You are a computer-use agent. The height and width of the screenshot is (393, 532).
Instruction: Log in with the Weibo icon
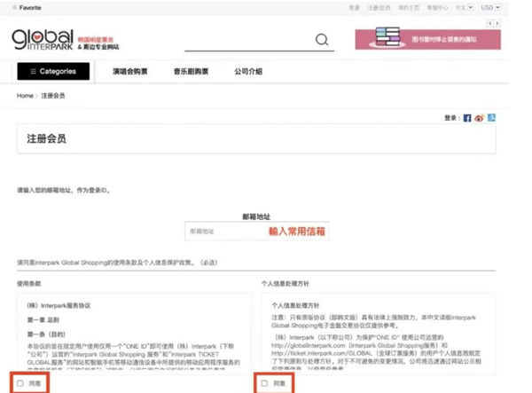click(x=480, y=118)
